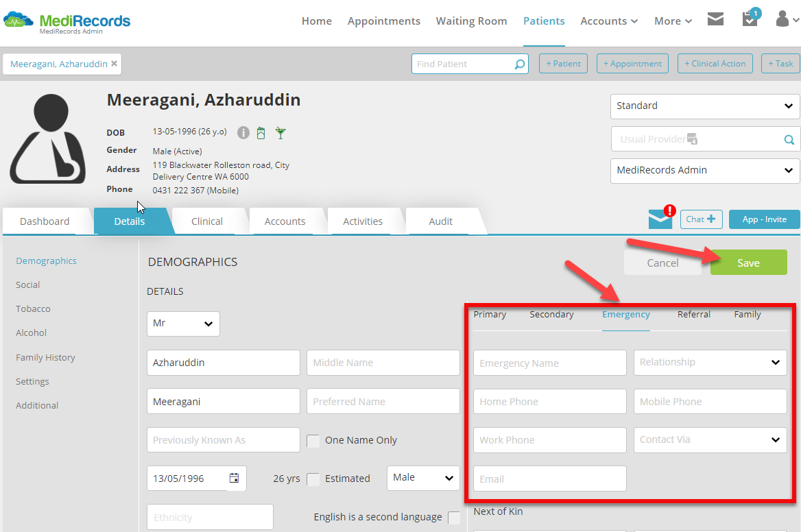Select the Referral contact tab
The image size is (801, 532).
(x=694, y=315)
